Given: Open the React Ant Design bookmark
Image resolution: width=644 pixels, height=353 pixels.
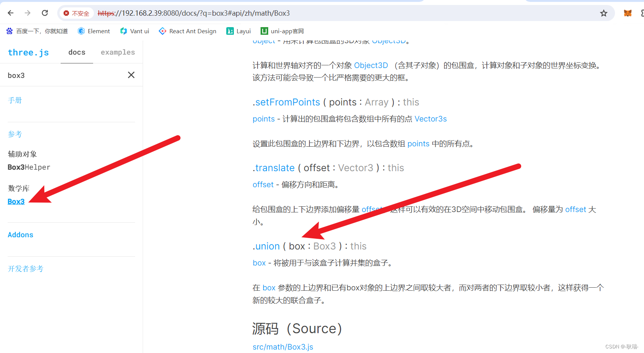Looking at the screenshot, I should click(188, 31).
